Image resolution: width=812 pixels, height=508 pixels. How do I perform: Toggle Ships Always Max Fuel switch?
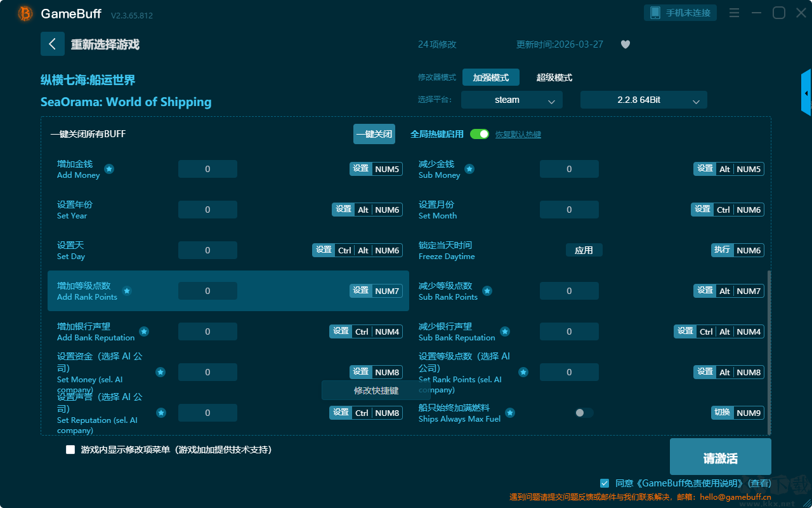click(584, 413)
